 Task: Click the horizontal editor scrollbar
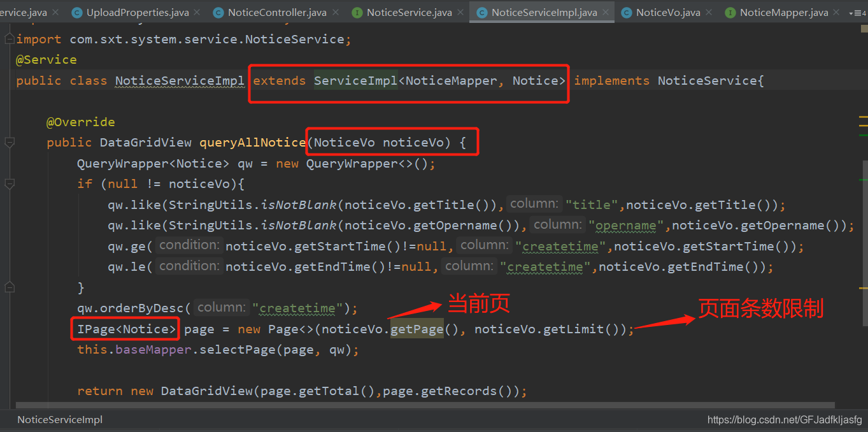(x=425, y=405)
